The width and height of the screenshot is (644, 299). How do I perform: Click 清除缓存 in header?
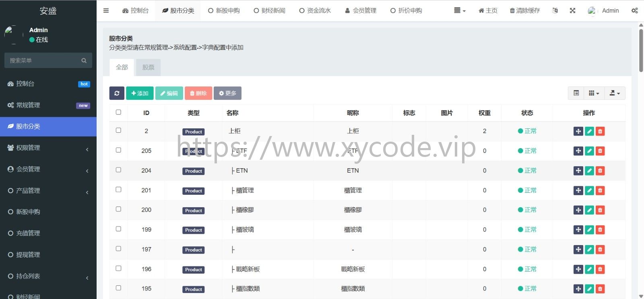click(x=525, y=10)
